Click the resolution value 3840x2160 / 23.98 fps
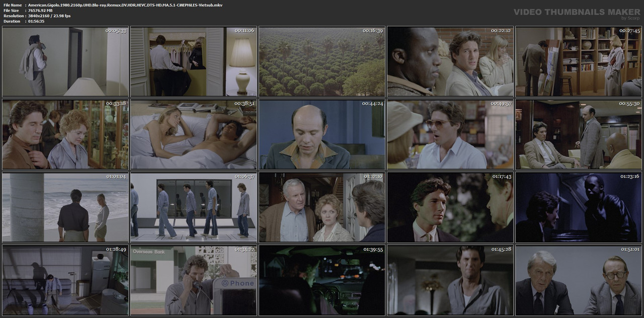 point(49,16)
